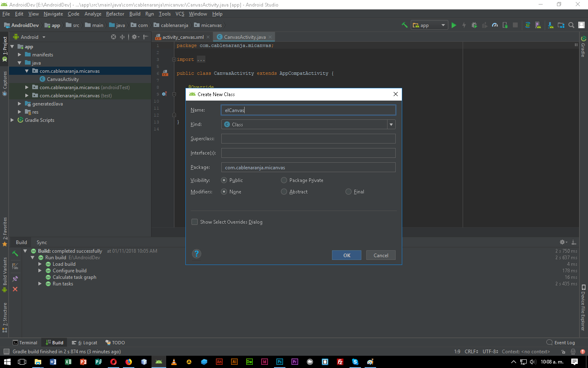Click the Make Project hammer icon in toolbar
The height and width of the screenshot is (368, 588).
(x=405, y=25)
